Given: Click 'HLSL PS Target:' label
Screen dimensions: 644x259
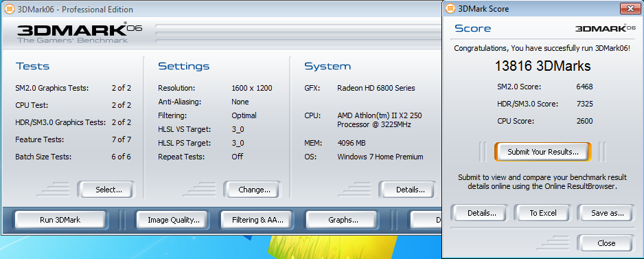Looking at the screenshot, I should (x=185, y=143).
